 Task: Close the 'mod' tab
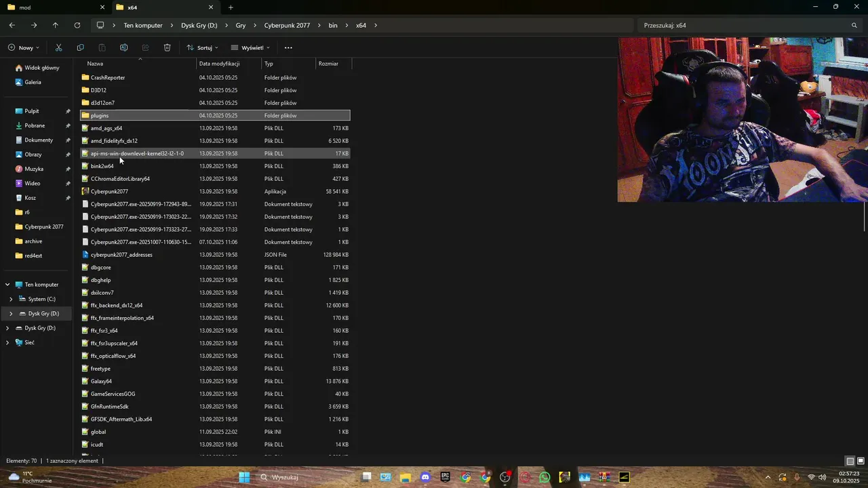102,7
